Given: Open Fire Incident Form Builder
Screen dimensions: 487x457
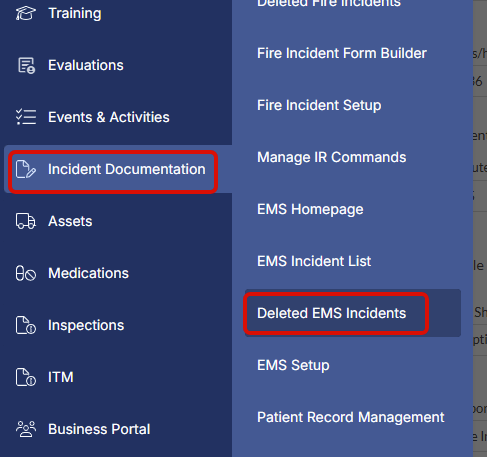Looking at the screenshot, I should [342, 53].
